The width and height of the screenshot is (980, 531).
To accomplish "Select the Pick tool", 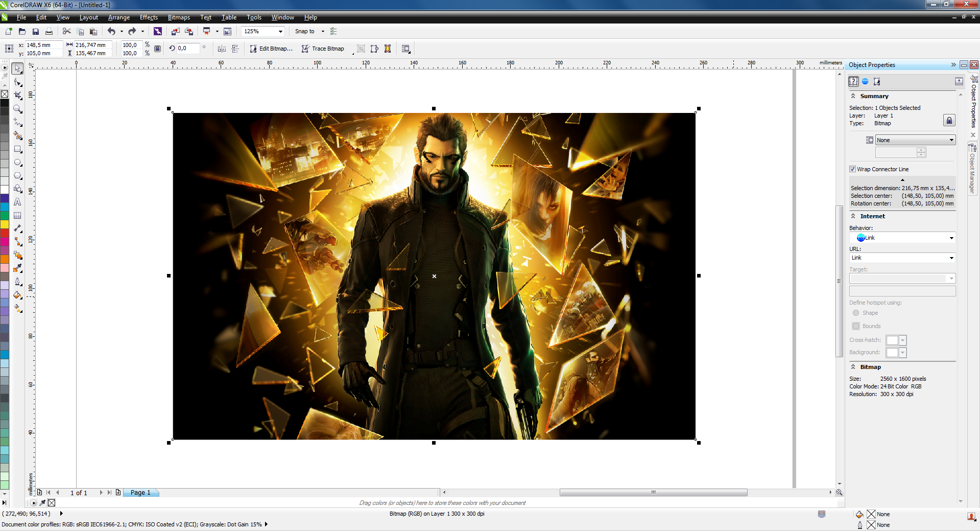I will (18, 68).
